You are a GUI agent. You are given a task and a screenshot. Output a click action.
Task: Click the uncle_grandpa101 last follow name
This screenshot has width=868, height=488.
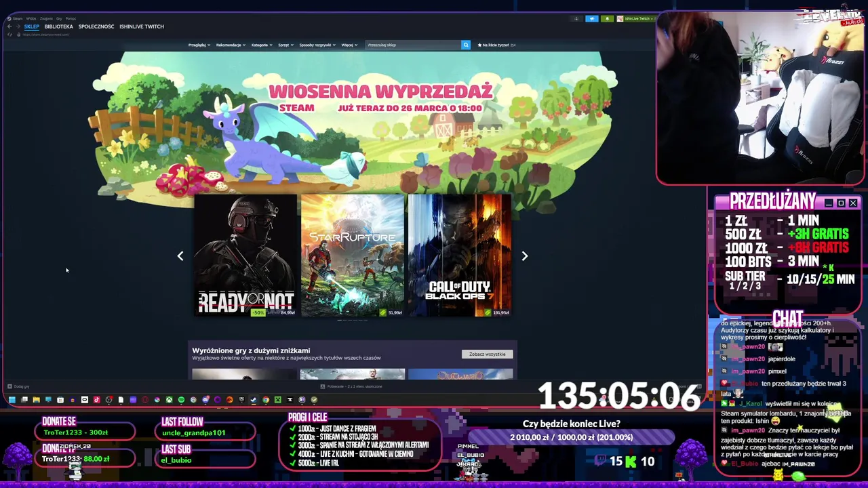point(194,432)
